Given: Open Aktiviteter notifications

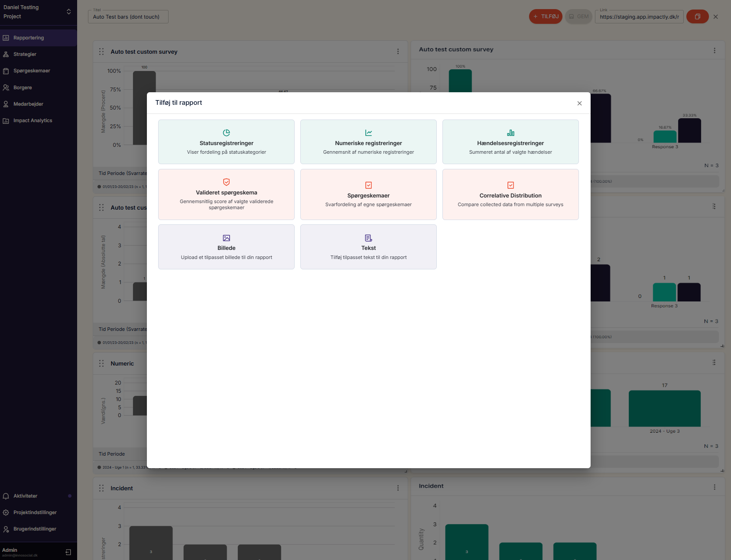Looking at the screenshot, I should coord(39,496).
